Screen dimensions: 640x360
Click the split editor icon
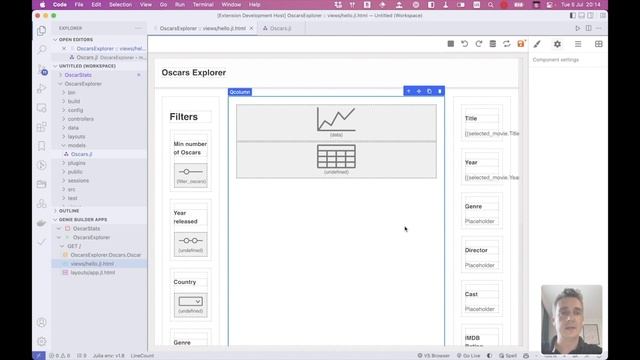[x=589, y=28]
